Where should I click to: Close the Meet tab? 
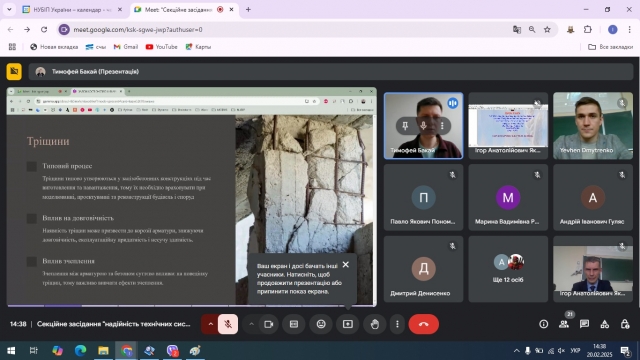point(231,9)
